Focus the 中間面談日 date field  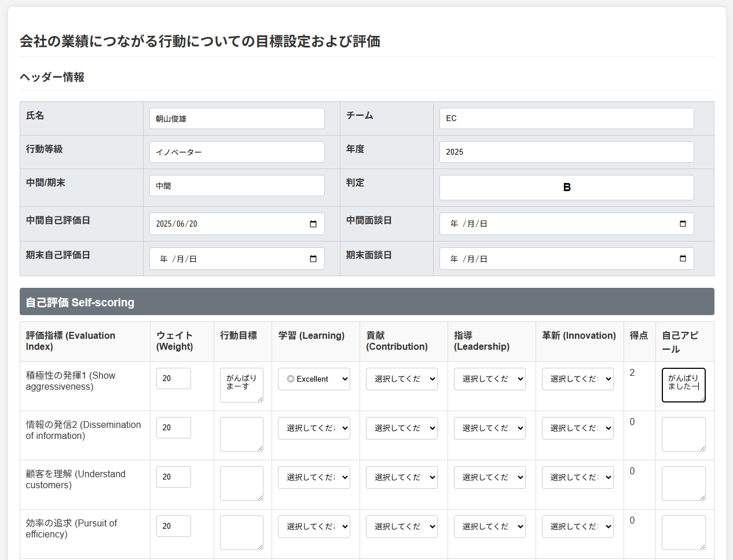(x=567, y=224)
